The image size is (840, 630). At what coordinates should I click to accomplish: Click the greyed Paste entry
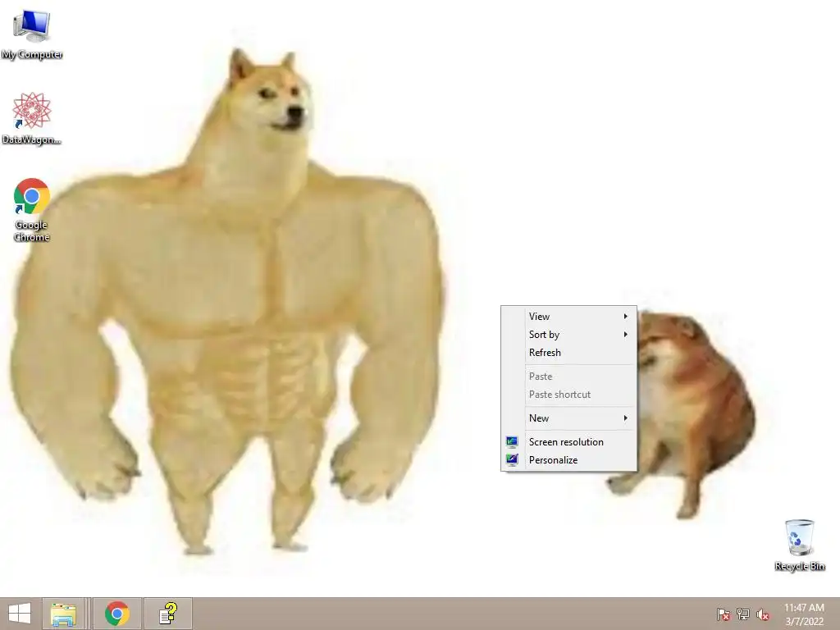click(569, 377)
